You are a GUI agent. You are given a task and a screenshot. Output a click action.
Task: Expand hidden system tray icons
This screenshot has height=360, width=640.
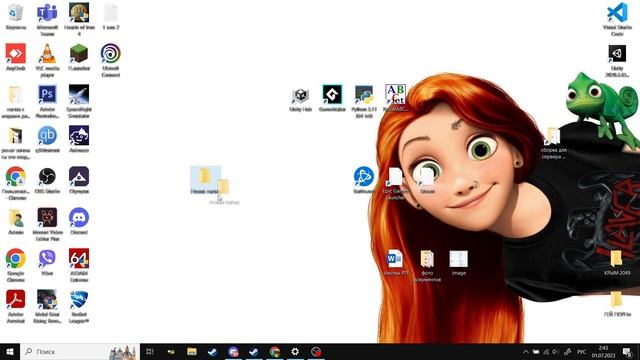point(526,351)
